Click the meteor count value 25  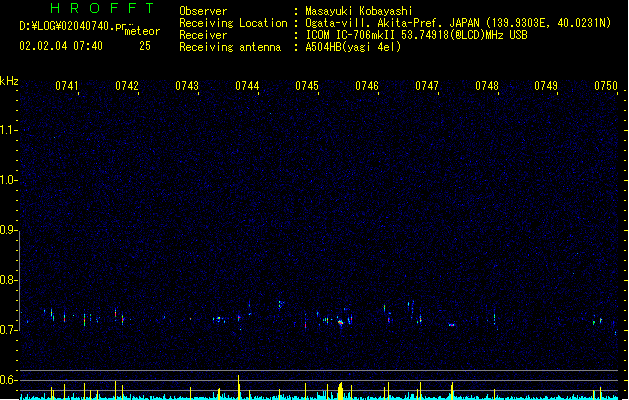pos(145,46)
